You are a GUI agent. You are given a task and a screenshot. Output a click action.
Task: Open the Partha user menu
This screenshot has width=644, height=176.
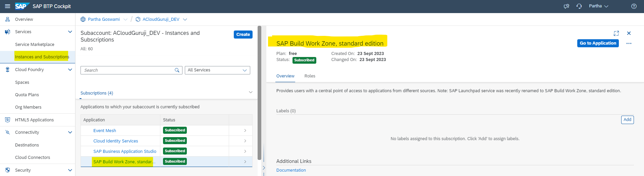(598, 6)
